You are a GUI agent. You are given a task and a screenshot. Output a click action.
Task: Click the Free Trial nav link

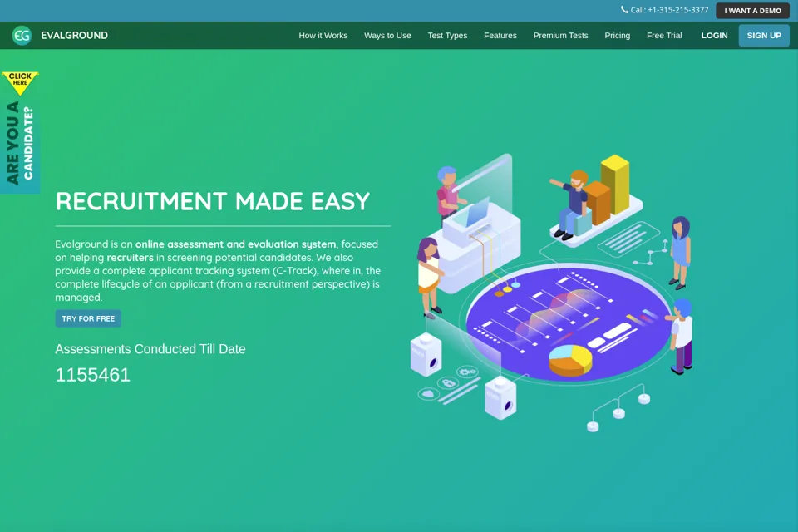tap(664, 36)
